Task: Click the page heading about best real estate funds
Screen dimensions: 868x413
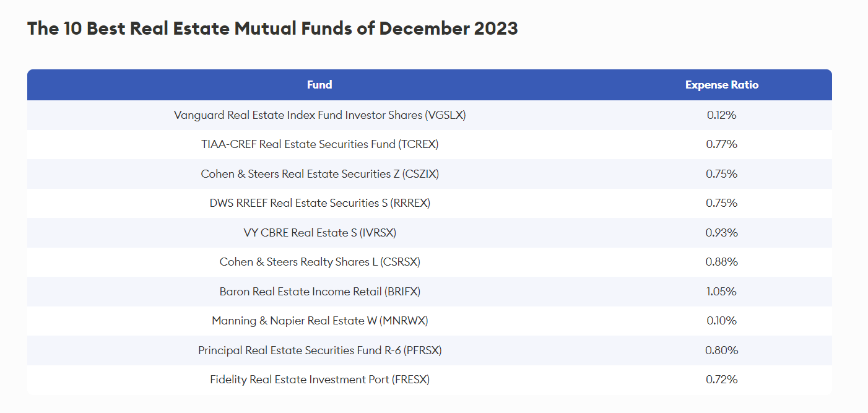Action: (272, 28)
